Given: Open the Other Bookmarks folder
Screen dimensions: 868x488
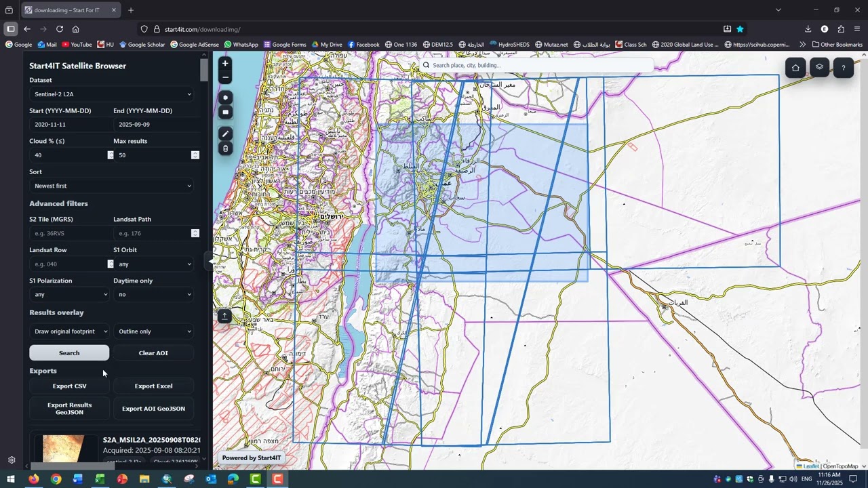Looking at the screenshot, I should click(837, 45).
